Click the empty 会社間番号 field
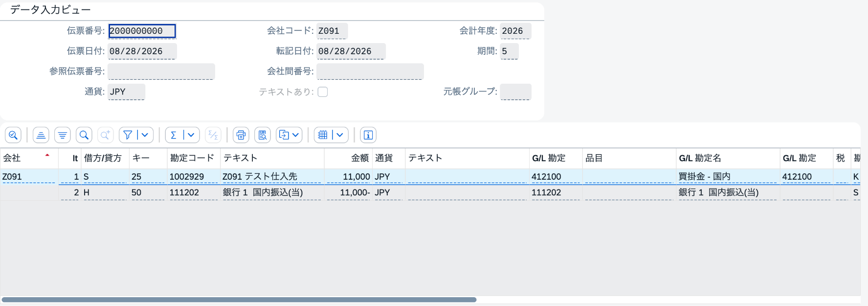The width and height of the screenshot is (868, 306). 370,71
